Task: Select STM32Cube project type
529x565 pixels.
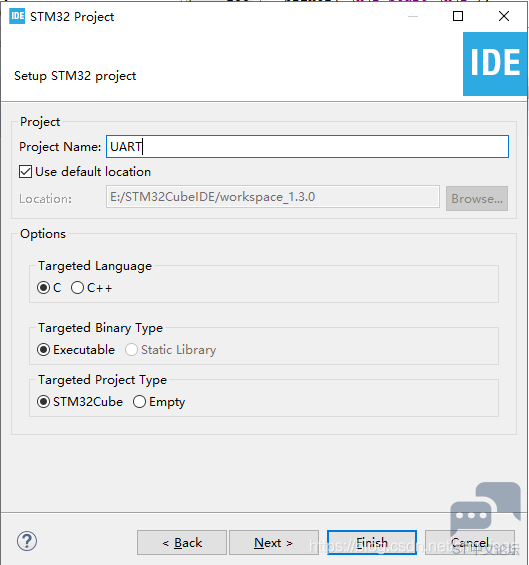Action: pyautogui.click(x=44, y=402)
